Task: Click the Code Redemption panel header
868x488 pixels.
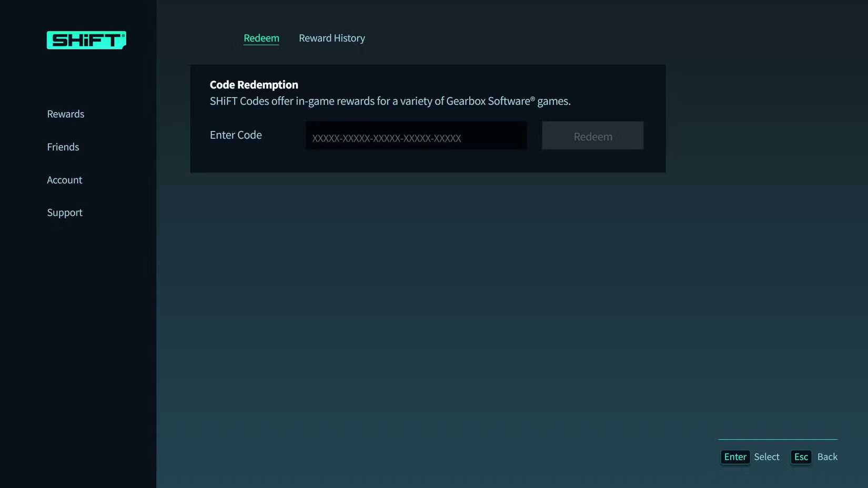Action: point(254,84)
